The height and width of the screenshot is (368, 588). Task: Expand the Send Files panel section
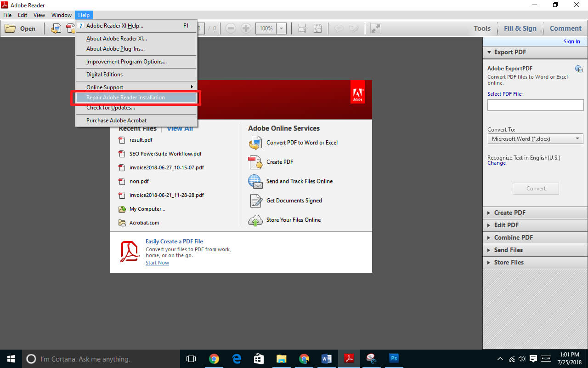[x=535, y=250]
